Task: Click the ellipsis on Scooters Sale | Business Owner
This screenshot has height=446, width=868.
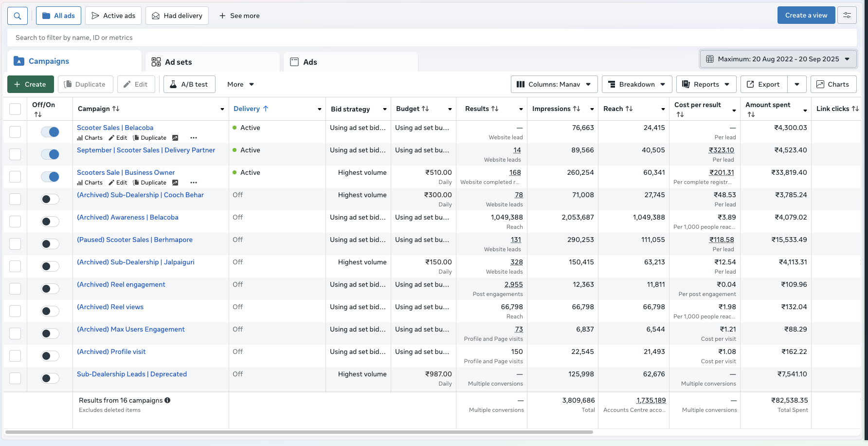Action: pyautogui.click(x=193, y=183)
